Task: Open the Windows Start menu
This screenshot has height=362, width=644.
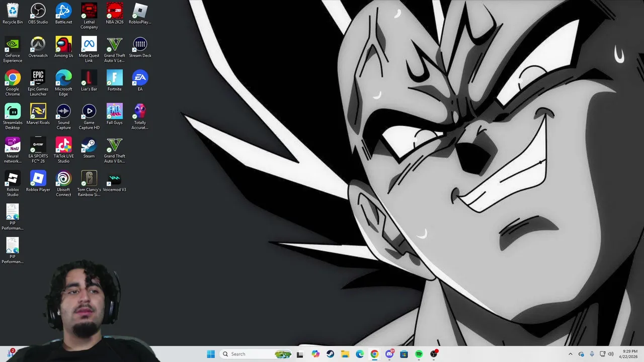Action: point(211,354)
